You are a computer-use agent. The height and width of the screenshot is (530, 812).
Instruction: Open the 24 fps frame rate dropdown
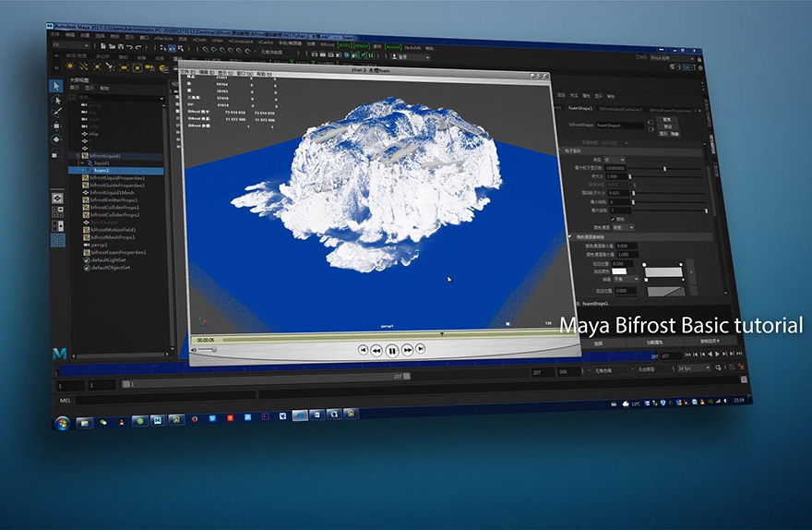tap(695, 367)
